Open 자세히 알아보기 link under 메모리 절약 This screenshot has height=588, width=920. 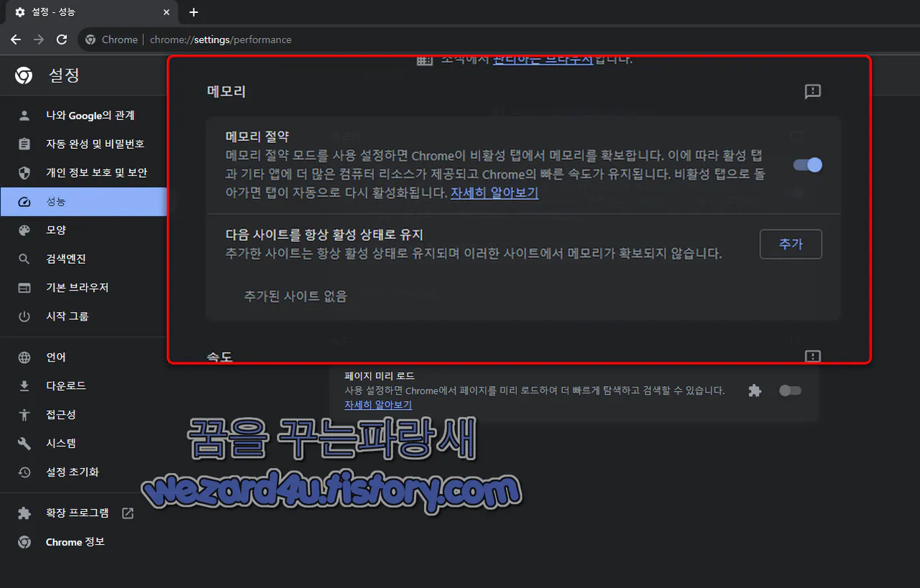[494, 193]
